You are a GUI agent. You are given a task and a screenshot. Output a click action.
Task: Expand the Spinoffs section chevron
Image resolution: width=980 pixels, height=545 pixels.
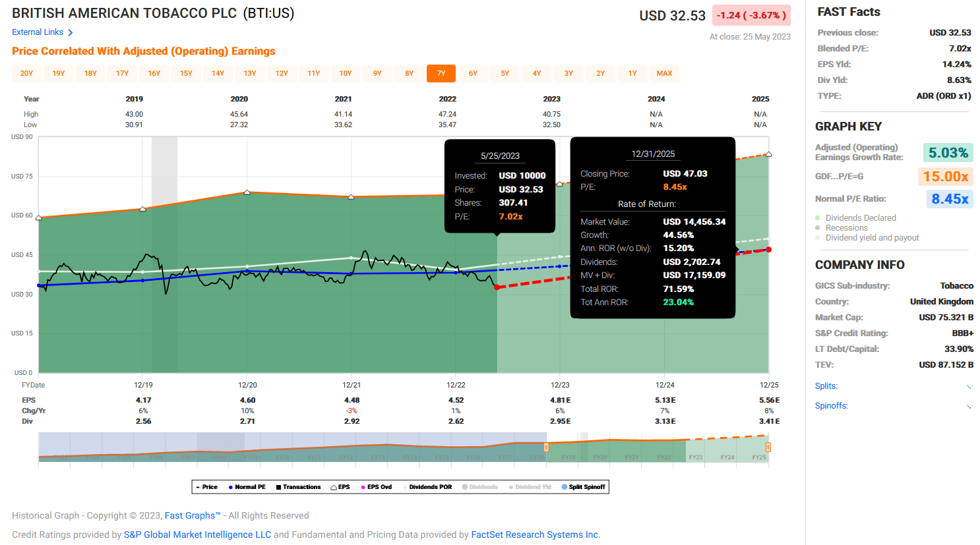[969, 407]
